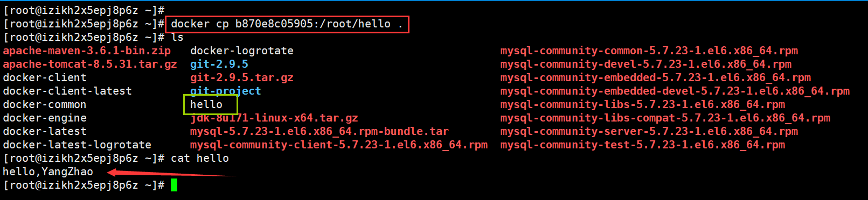Click the red arrow annotation
Image resolution: width=868 pixels, height=200 pixels.
coord(171,173)
